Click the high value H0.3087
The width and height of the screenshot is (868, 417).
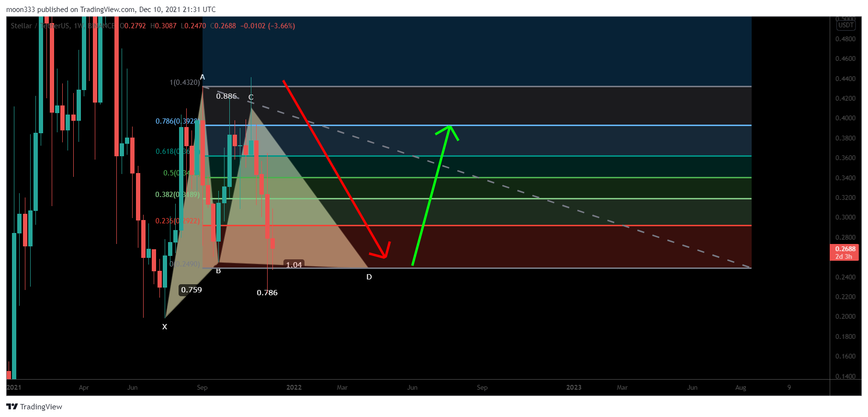[x=163, y=26]
